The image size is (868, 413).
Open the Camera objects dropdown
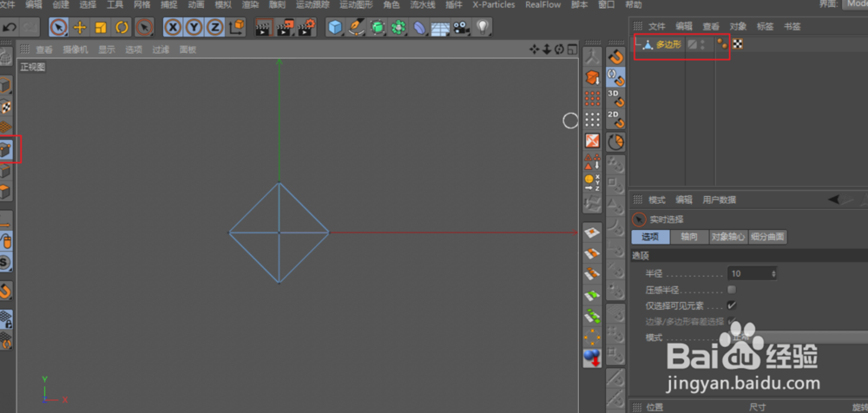click(461, 27)
